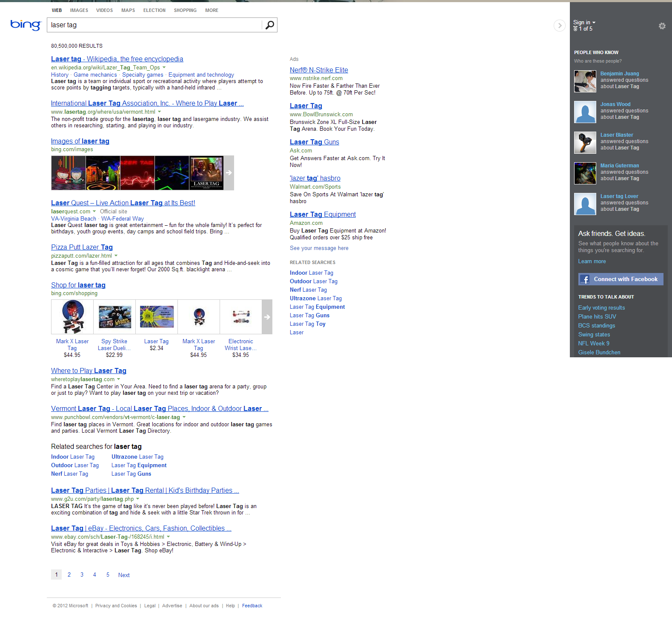Open Vermont Laser Tag result

[x=160, y=408]
